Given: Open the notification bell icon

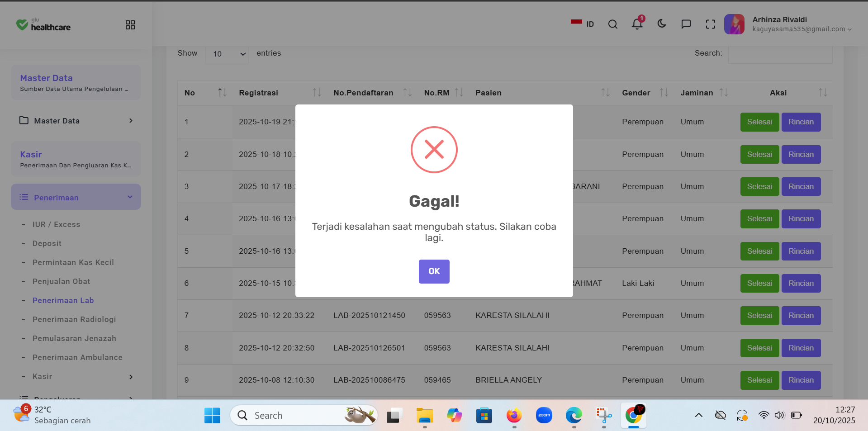Looking at the screenshot, I should [x=637, y=24].
